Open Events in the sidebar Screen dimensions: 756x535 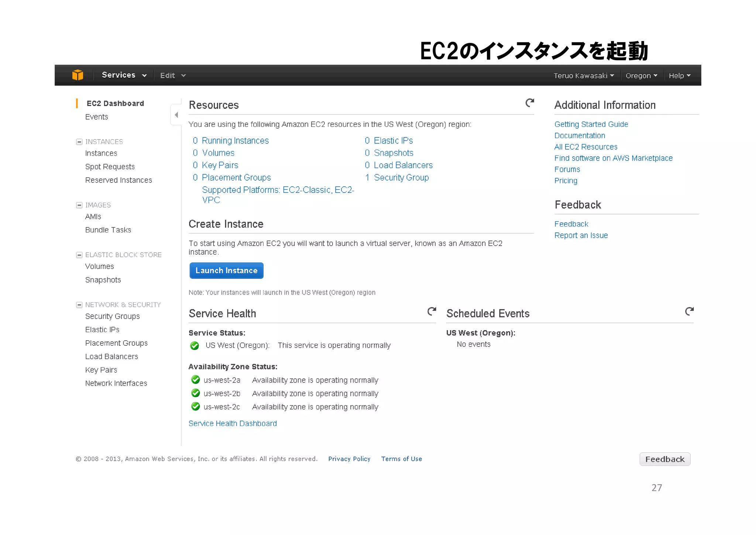(x=97, y=117)
